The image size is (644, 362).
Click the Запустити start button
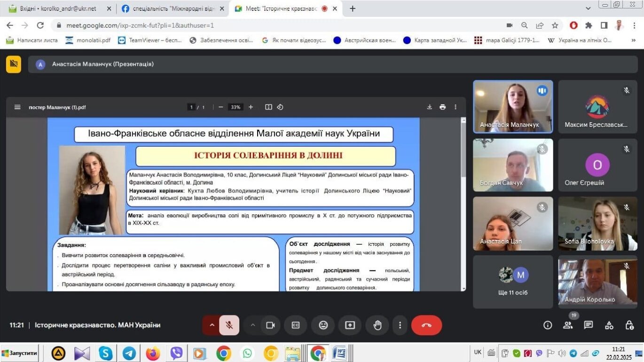coord(20,353)
